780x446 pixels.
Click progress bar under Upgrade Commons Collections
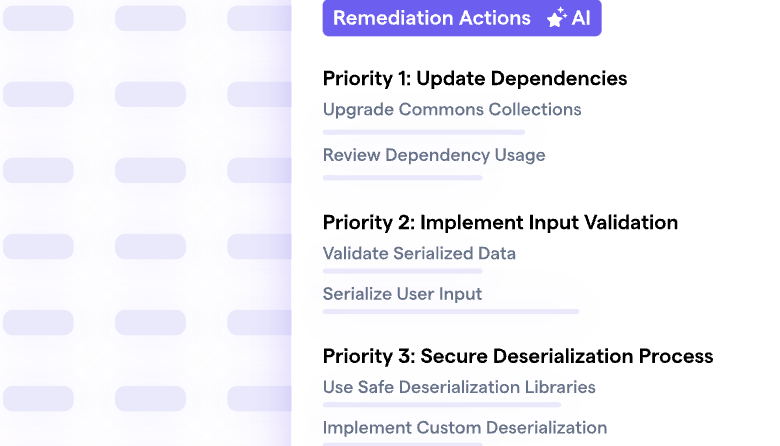pyautogui.click(x=424, y=132)
